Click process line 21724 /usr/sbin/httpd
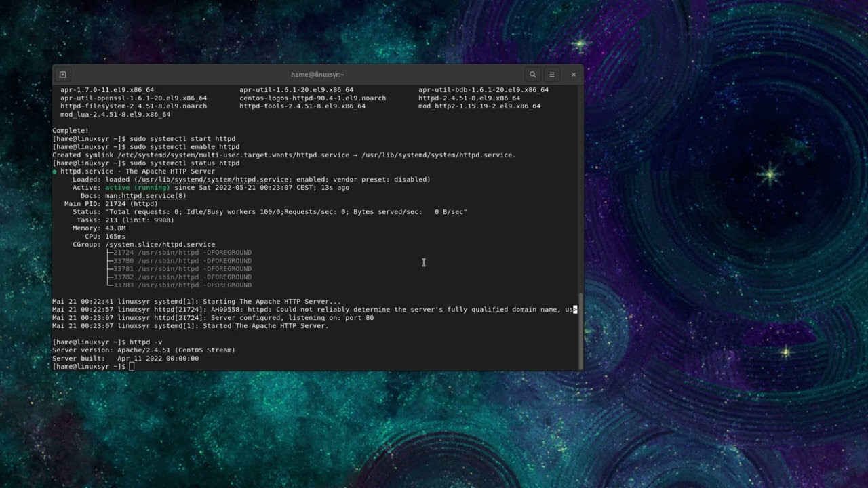 [x=179, y=253]
